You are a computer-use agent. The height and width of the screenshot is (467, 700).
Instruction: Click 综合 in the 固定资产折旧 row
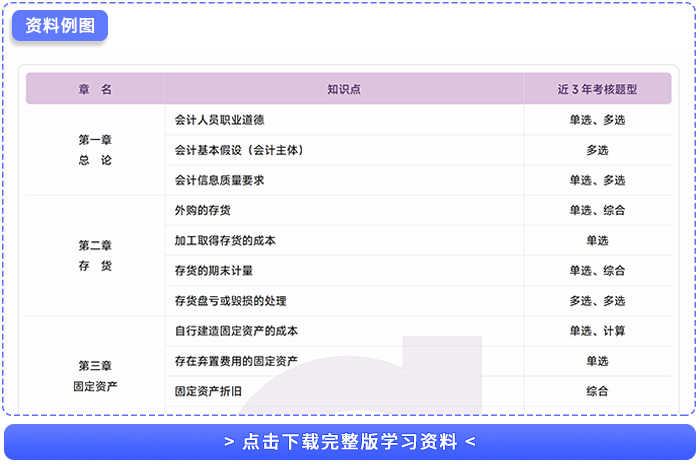597,391
